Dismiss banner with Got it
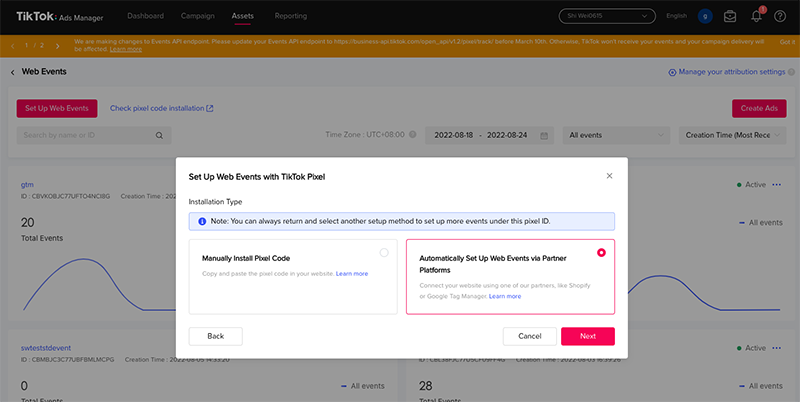This screenshot has width=800, height=402. (x=787, y=42)
